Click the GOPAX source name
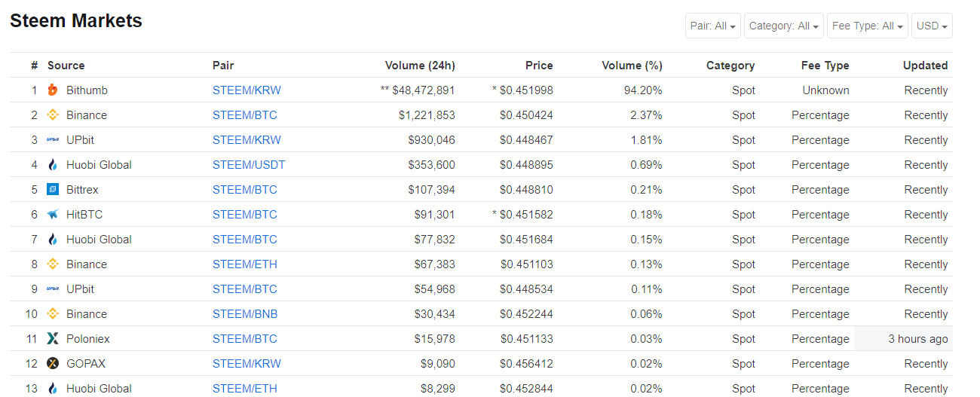The height and width of the screenshot is (397, 980). click(86, 364)
